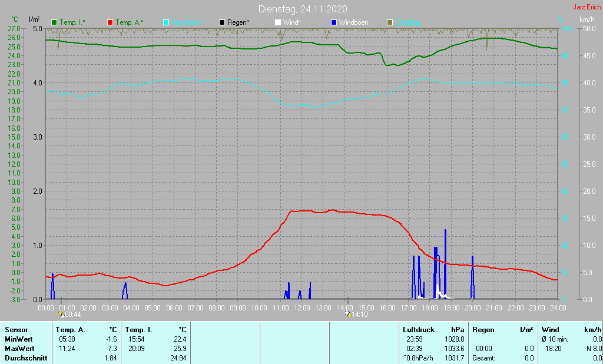Click the Temp. I. minimum value '22.4'
The height and width of the screenshot is (364, 603).
coord(180,339)
